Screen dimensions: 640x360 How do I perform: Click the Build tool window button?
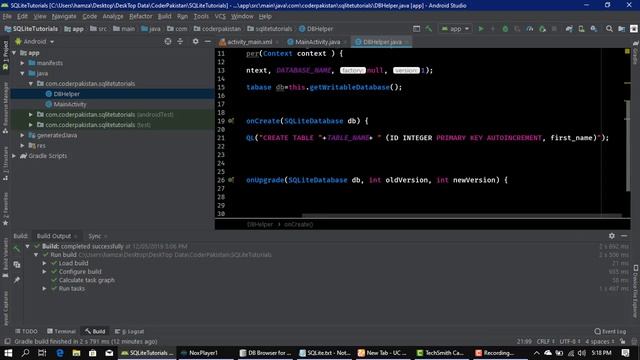point(96,331)
